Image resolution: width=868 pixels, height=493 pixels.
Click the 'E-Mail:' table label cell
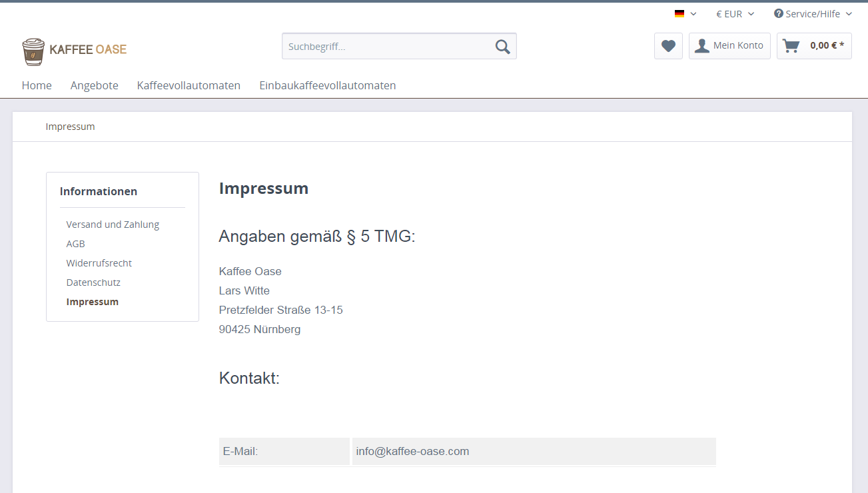point(284,452)
